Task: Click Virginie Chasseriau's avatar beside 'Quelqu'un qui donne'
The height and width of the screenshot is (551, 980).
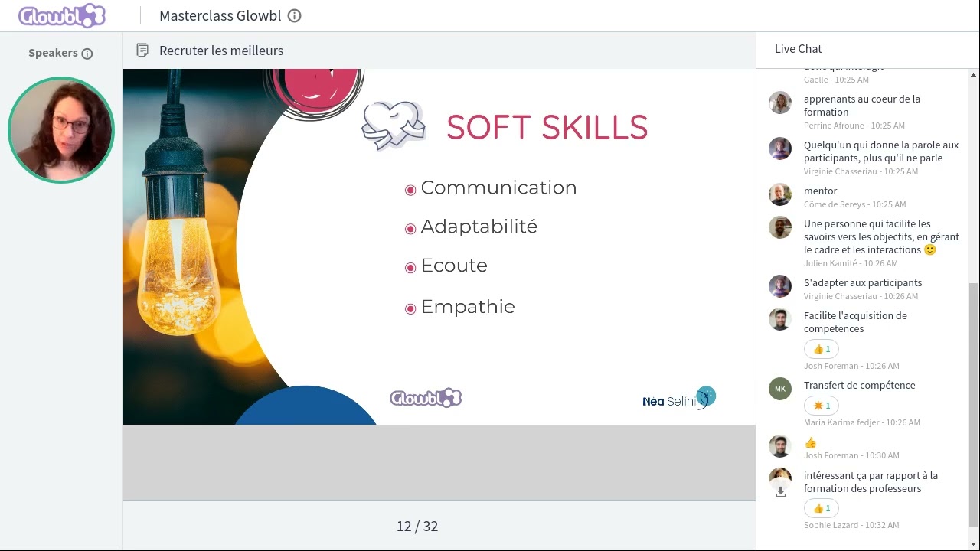Action: (x=780, y=148)
